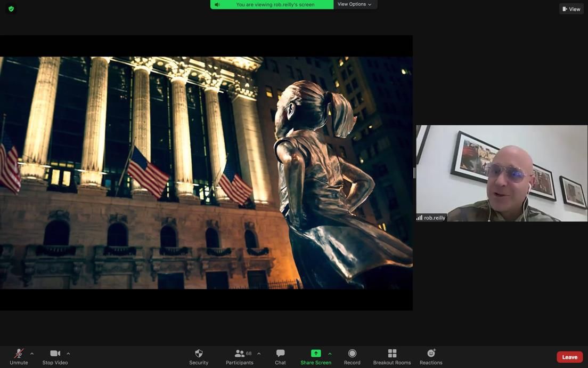The width and height of the screenshot is (588, 368).
Task: Open Breakout Rooms
Action: click(392, 356)
